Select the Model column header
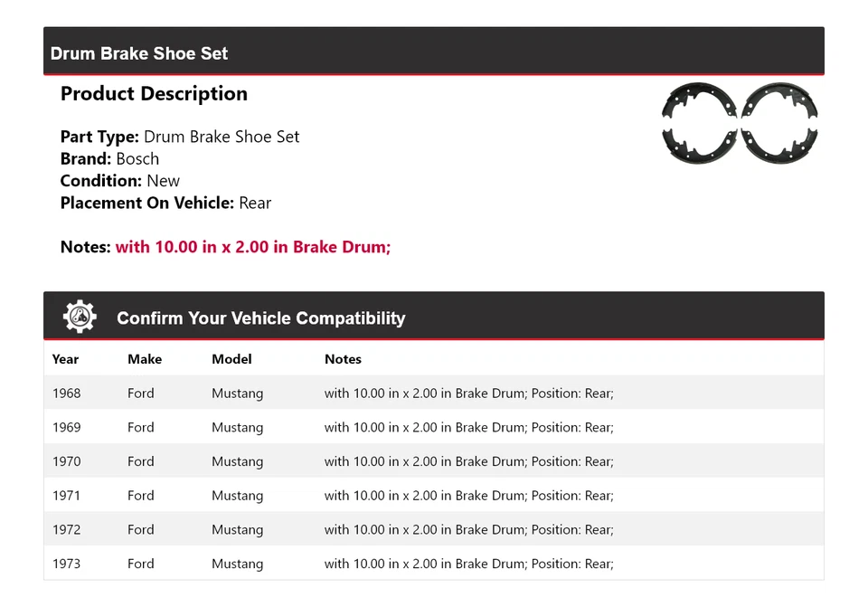 tap(231, 359)
